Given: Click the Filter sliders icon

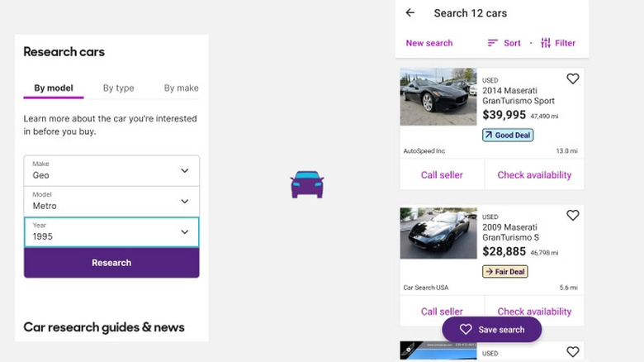Looking at the screenshot, I should (546, 43).
